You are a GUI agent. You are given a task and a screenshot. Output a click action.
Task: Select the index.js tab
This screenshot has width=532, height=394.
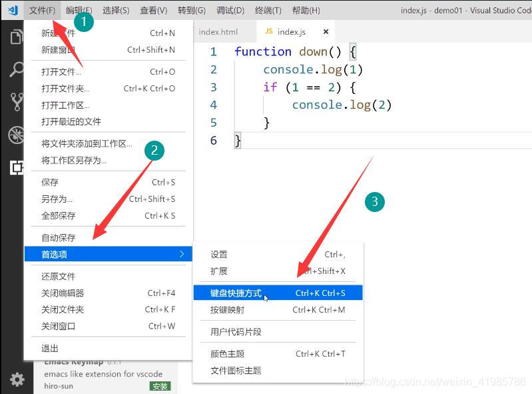pyautogui.click(x=296, y=31)
